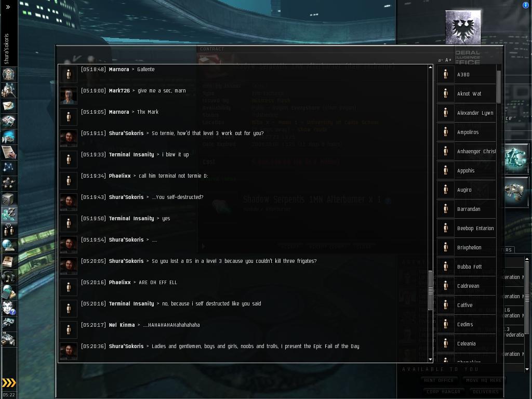Click the eagle corporation logo thumbnail
Viewport: 532px width, 399px height.
463,27
